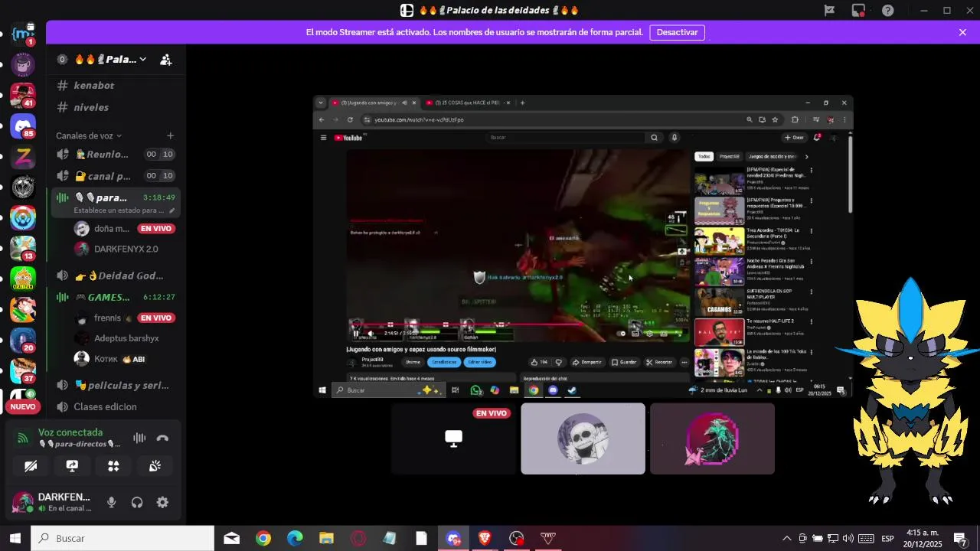Click the Windows Buscar search box

pos(122,538)
